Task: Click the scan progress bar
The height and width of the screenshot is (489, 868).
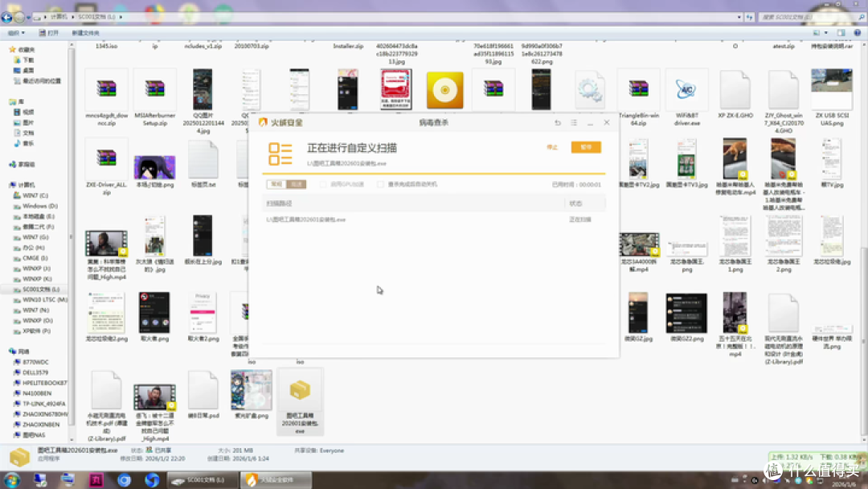Action: point(433,174)
